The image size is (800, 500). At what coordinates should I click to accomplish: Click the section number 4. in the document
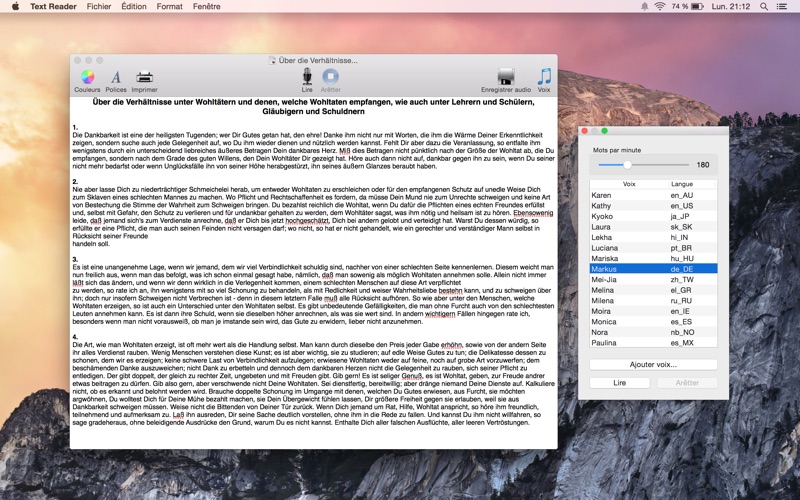click(x=75, y=337)
